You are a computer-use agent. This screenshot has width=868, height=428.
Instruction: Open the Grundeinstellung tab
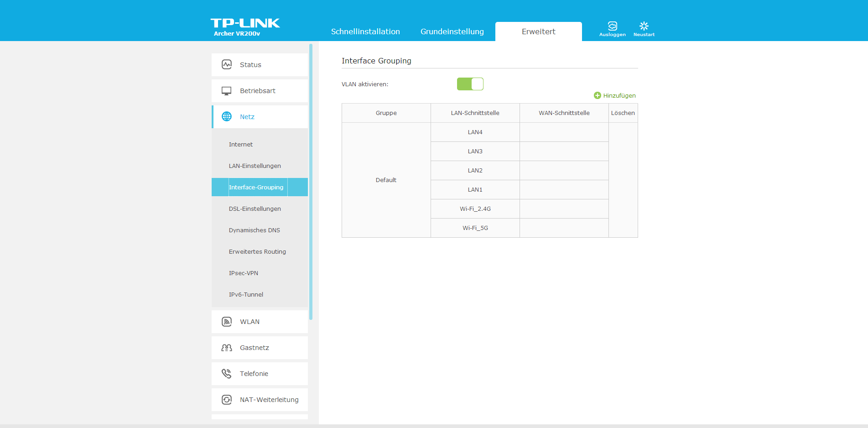click(452, 31)
